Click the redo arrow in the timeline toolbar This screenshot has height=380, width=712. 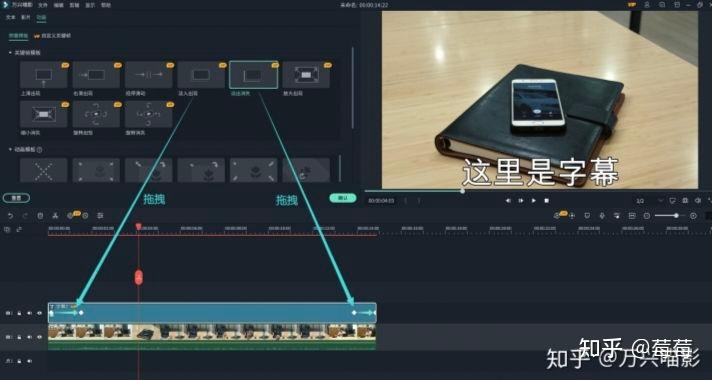[x=25, y=216]
